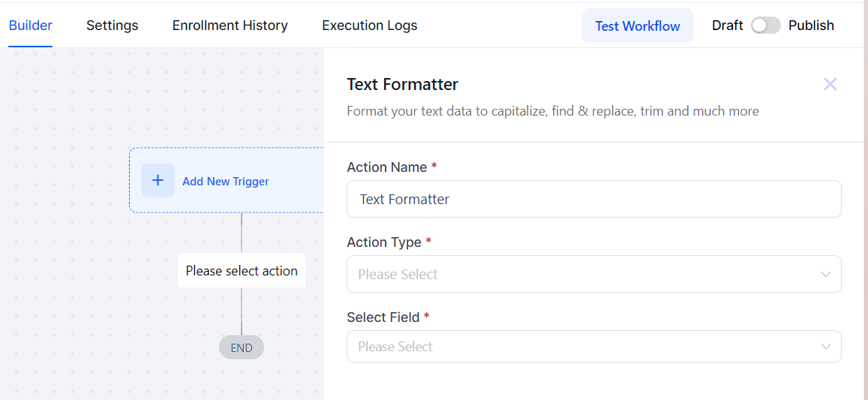The width and height of the screenshot is (868, 400).
Task: Click the Publish label
Action: click(x=811, y=26)
